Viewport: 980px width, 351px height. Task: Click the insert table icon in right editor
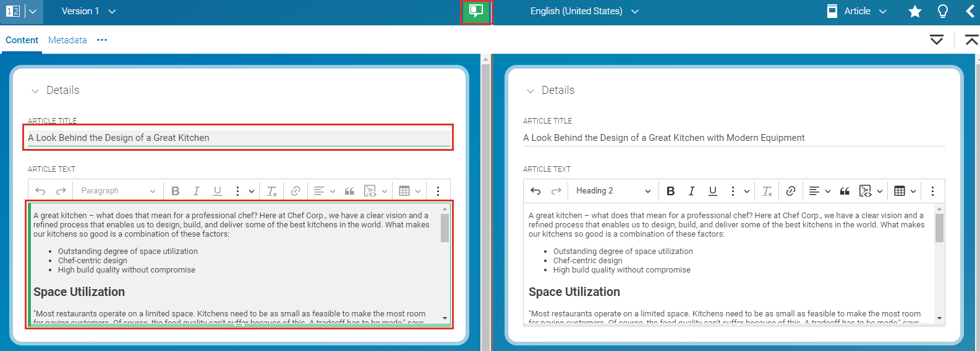tap(900, 191)
